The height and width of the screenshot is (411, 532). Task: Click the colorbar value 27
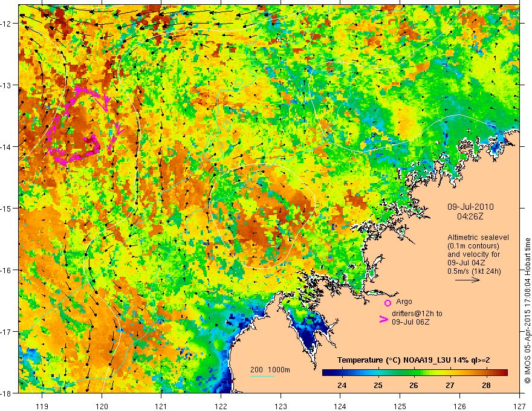click(450, 385)
